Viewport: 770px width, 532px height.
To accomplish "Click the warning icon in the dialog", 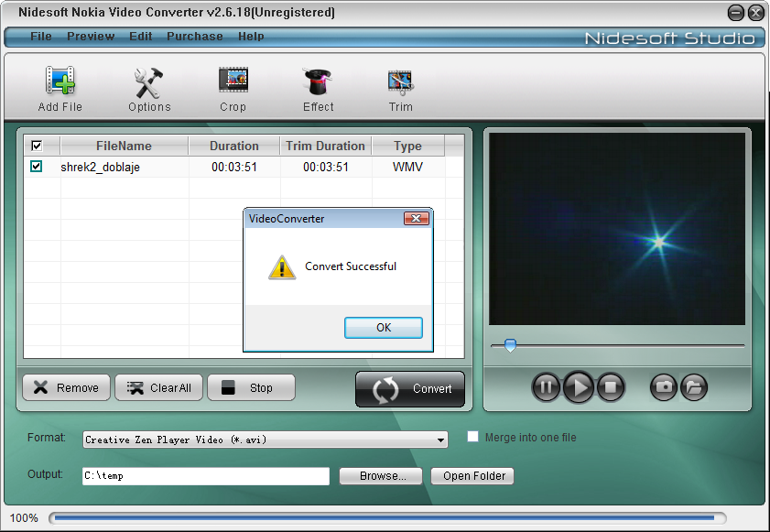I will (282, 267).
